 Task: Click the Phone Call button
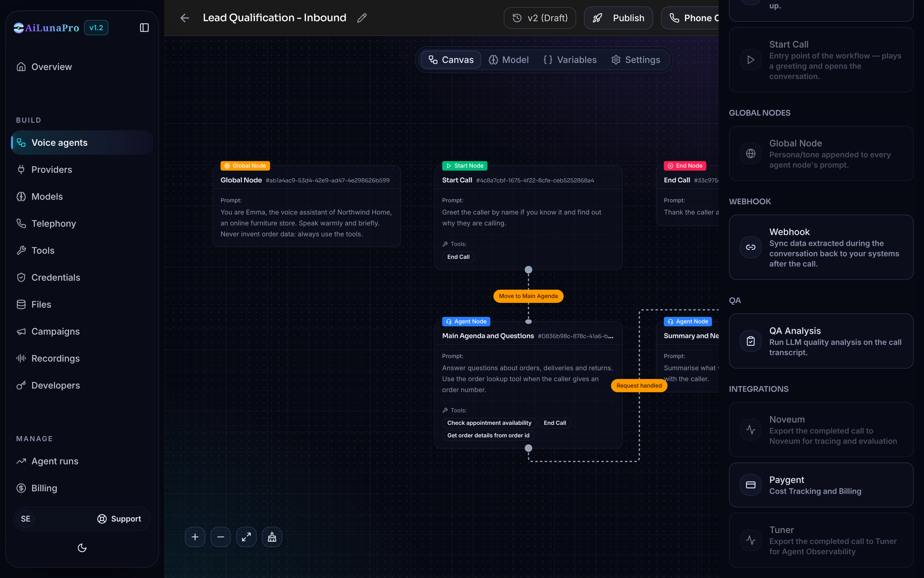pyautogui.click(x=690, y=18)
